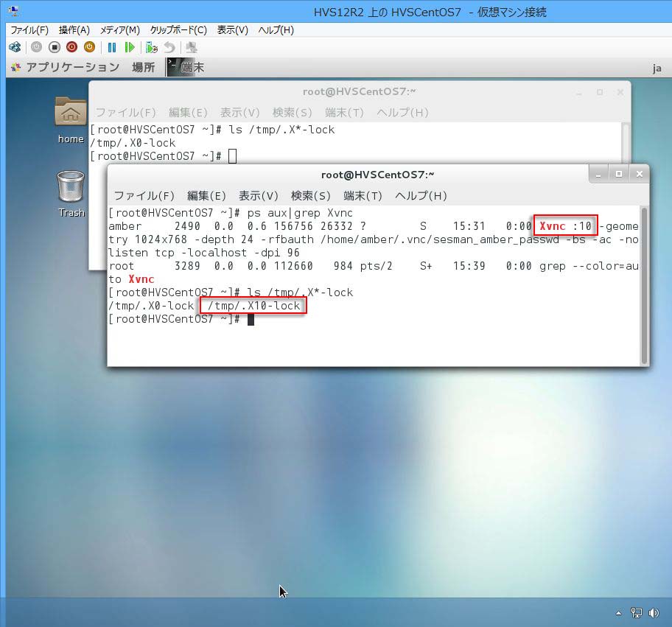Click the orange Save state icon
Viewport: 672px width, 627px height.
[89, 47]
